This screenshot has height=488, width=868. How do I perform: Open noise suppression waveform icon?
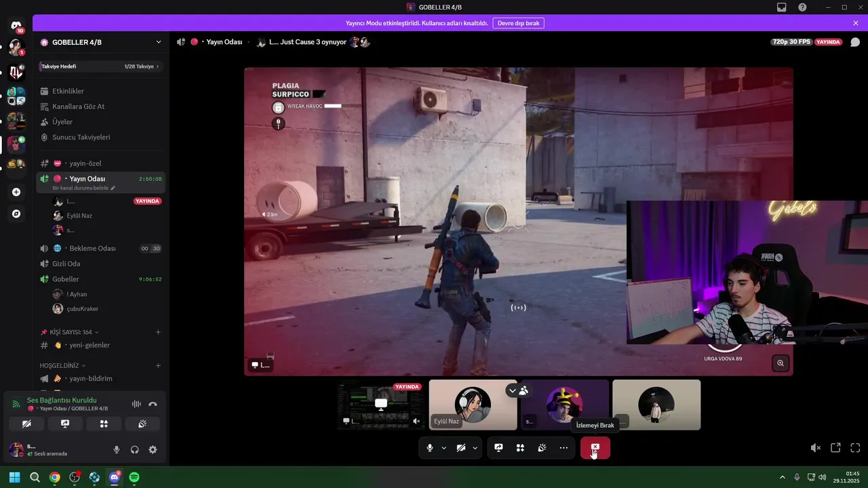pyautogui.click(x=136, y=404)
